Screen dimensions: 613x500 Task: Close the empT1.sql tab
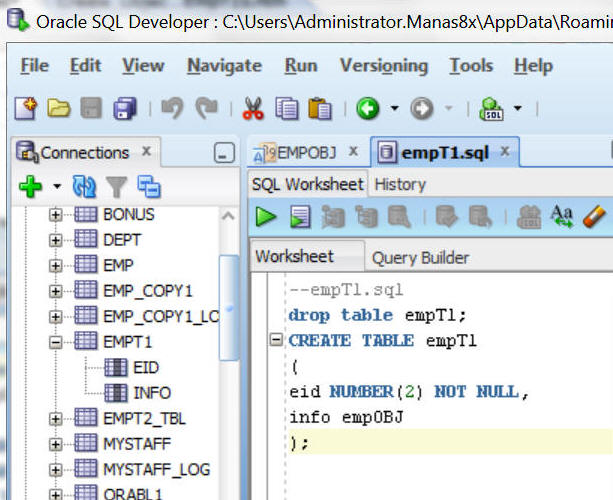click(505, 151)
